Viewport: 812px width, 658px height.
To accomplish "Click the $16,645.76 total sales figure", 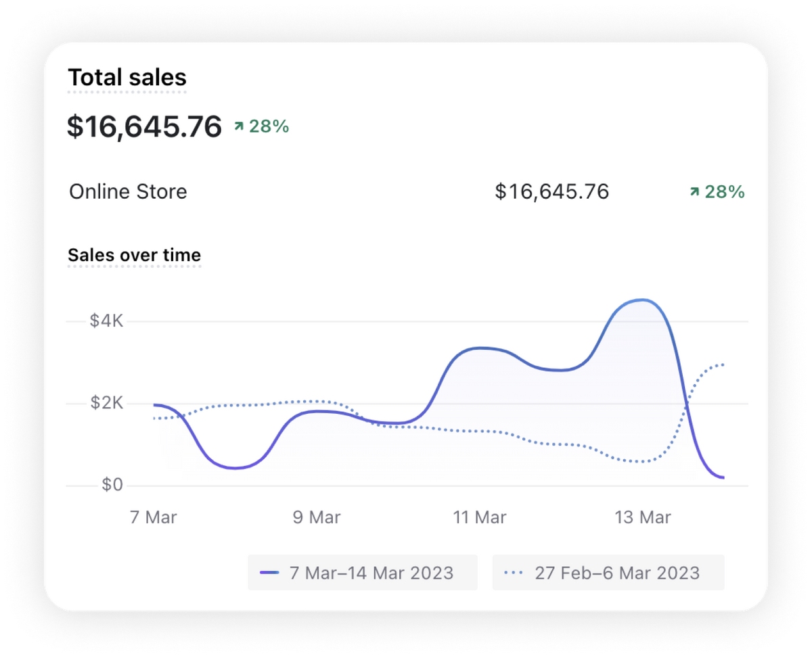I will [144, 126].
